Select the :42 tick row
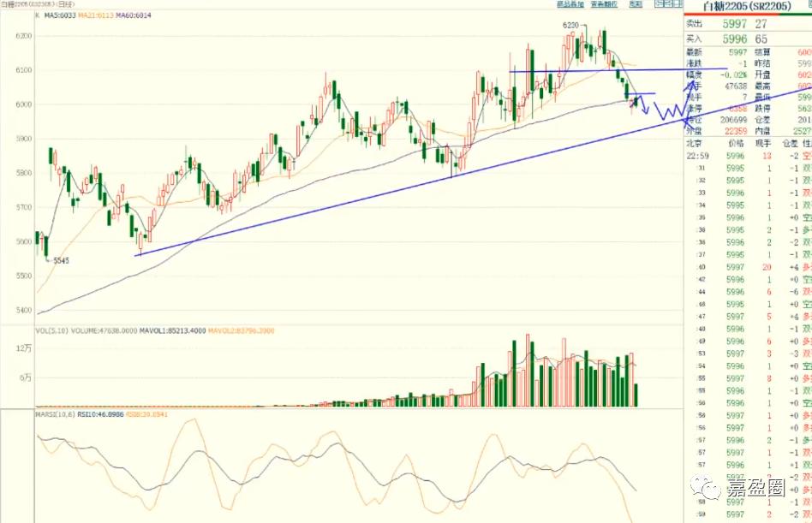The width and height of the screenshot is (812, 523). [749, 279]
